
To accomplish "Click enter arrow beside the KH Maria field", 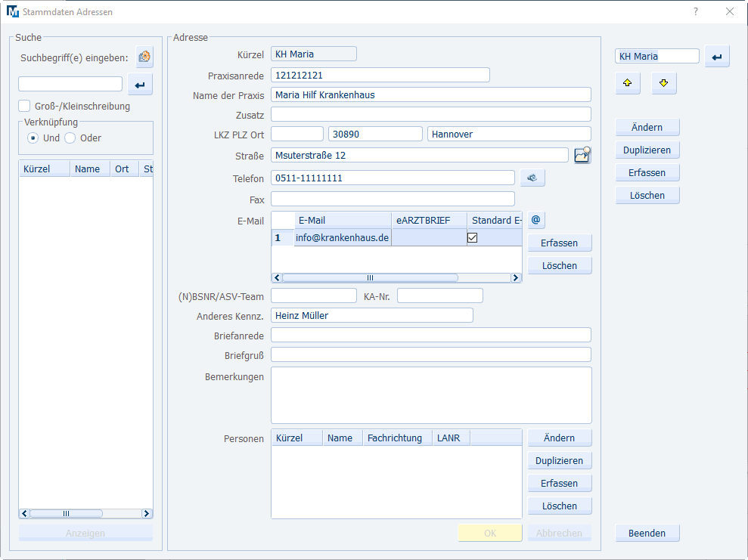I will click(x=716, y=56).
